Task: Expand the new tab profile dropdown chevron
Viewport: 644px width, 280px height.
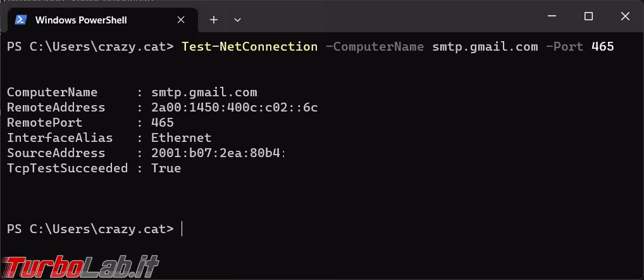Action: [237, 20]
